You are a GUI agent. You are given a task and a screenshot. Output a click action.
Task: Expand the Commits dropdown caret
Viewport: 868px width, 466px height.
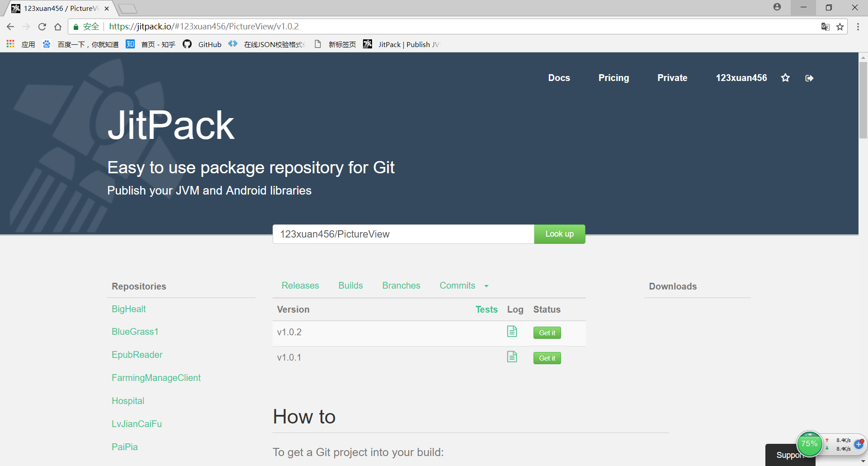[x=486, y=286]
